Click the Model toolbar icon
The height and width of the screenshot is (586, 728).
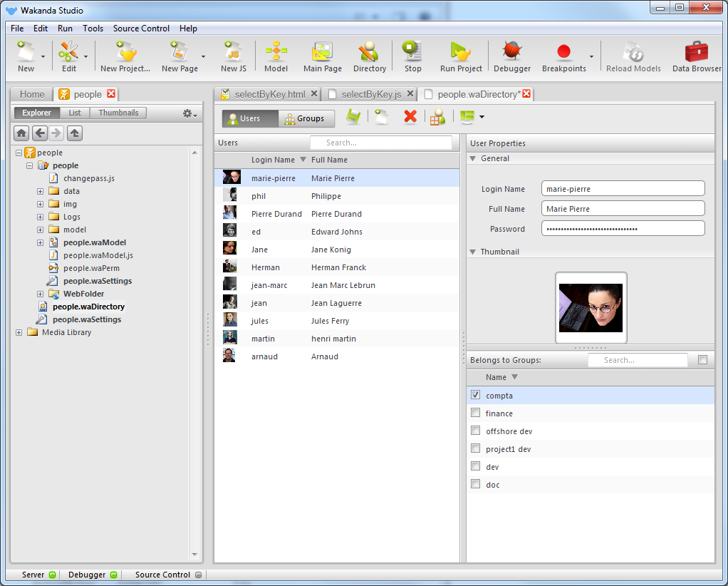pyautogui.click(x=276, y=56)
